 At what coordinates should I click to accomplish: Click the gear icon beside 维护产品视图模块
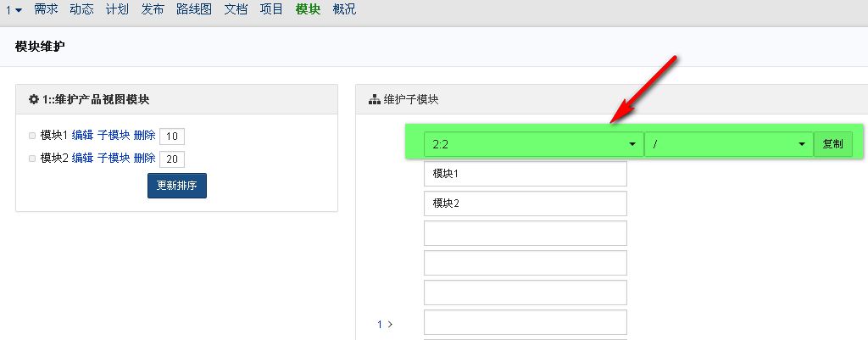[34, 99]
